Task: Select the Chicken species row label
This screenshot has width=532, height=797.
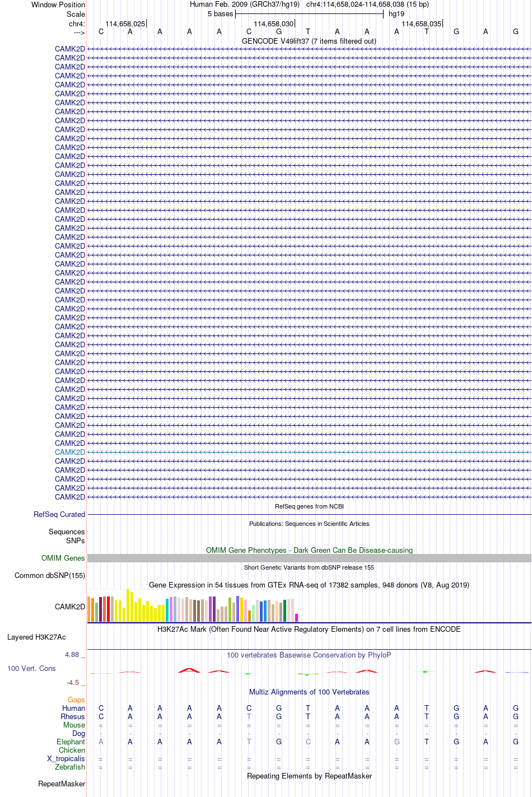Action: point(72,750)
